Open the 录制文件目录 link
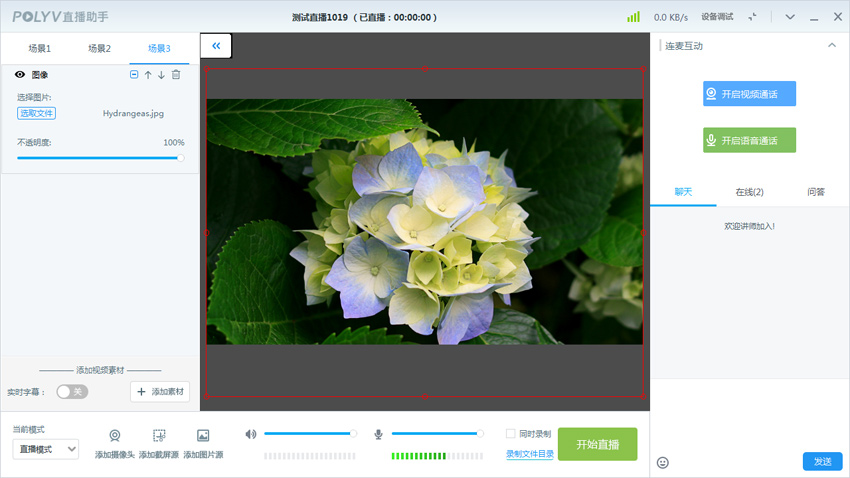 point(530,454)
